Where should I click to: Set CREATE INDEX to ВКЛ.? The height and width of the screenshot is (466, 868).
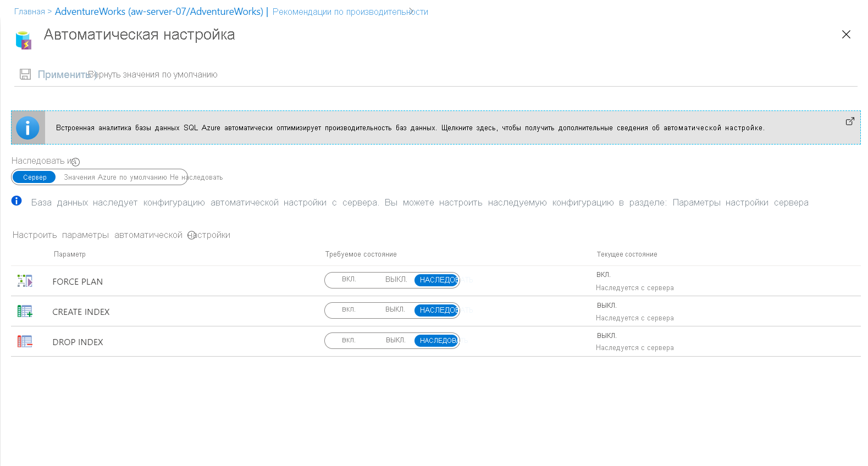click(349, 310)
